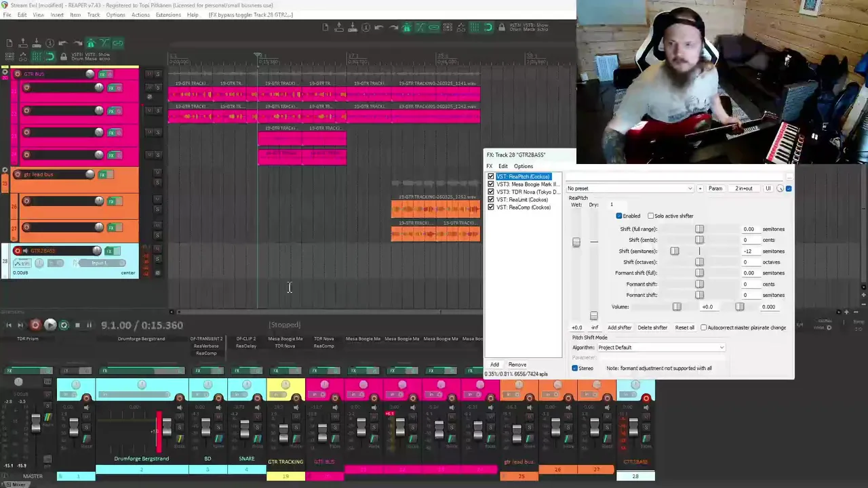Click the UI button in FX window
The height and width of the screenshot is (488, 868).
(768, 188)
